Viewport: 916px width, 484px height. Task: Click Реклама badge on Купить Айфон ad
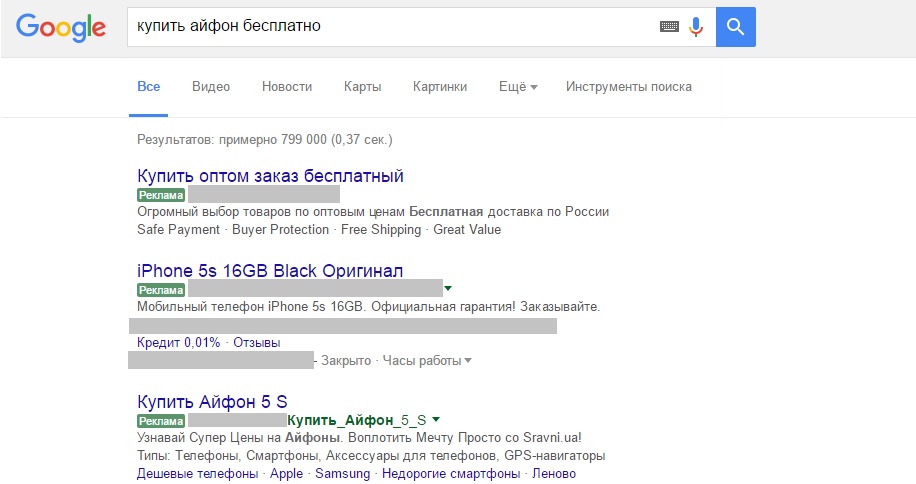(161, 420)
